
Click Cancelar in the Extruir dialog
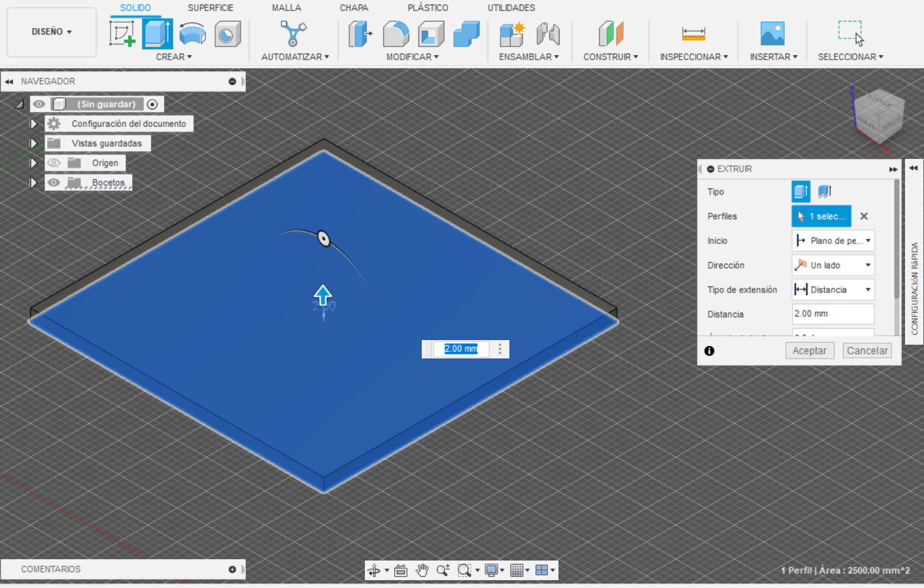[x=867, y=351]
